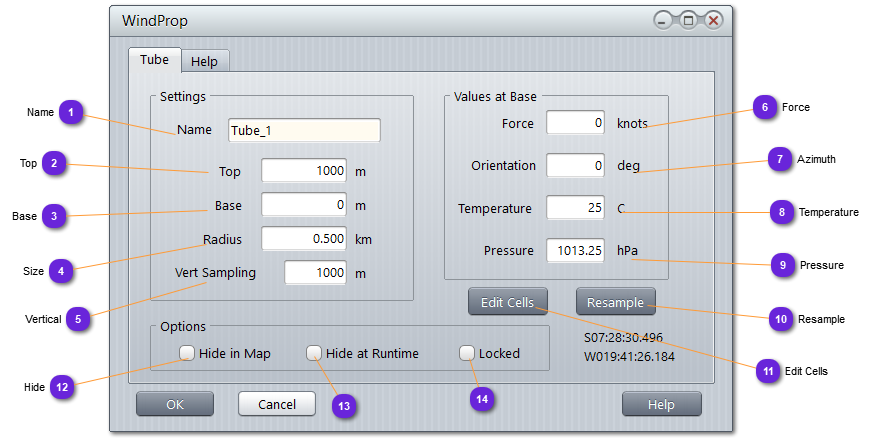The width and height of the screenshot is (875, 441).
Task: Edit the Force field in knots
Action: (576, 123)
